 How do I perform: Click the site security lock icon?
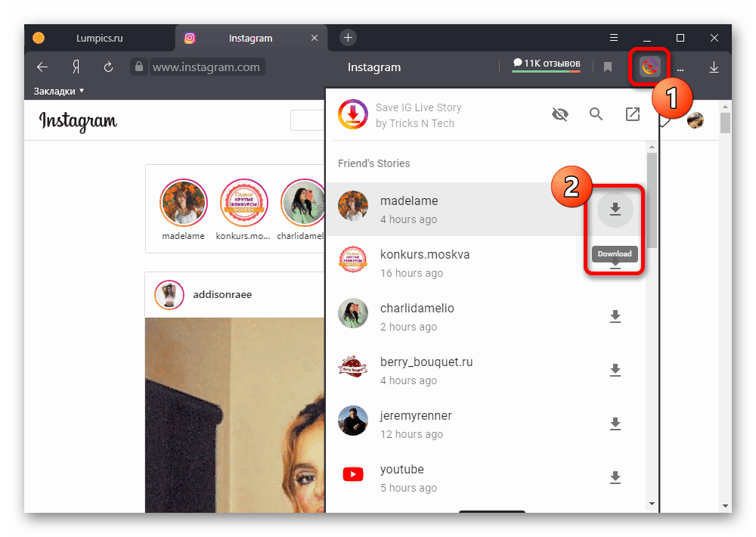(x=139, y=67)
